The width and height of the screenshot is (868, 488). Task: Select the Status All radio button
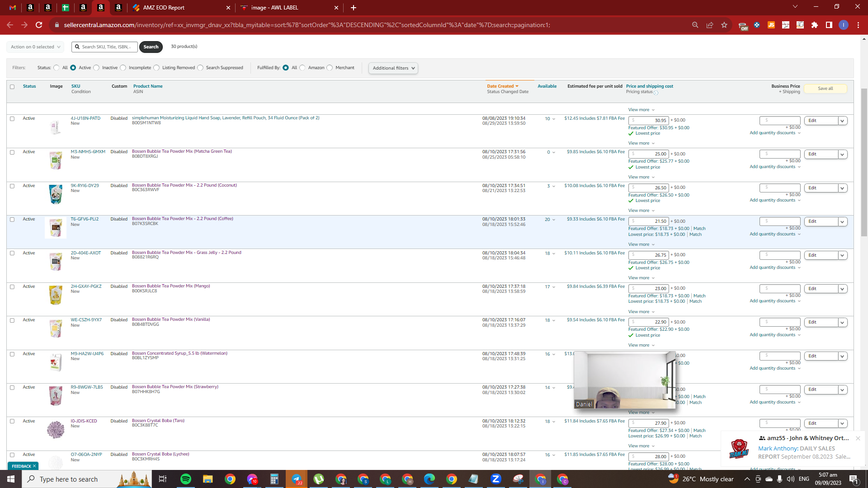click(x=57, y=68)
